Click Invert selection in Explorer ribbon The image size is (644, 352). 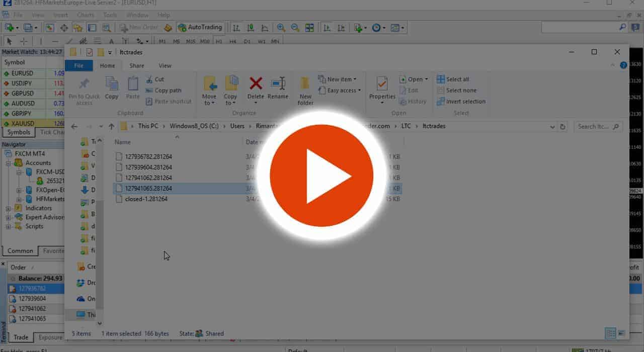(x=461, y=102)
